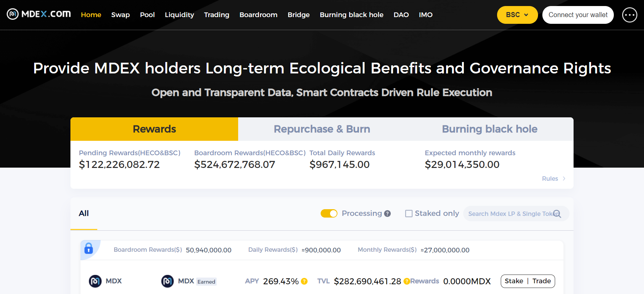Open the Swap page
The height and width of the screenshot is (294, 644).
pos(120,15)
